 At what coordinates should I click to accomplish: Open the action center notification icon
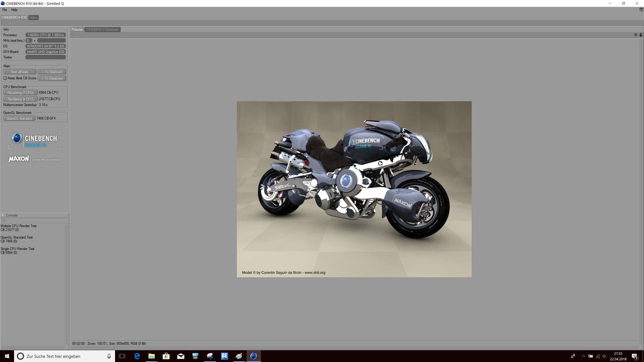click(634, 356)
